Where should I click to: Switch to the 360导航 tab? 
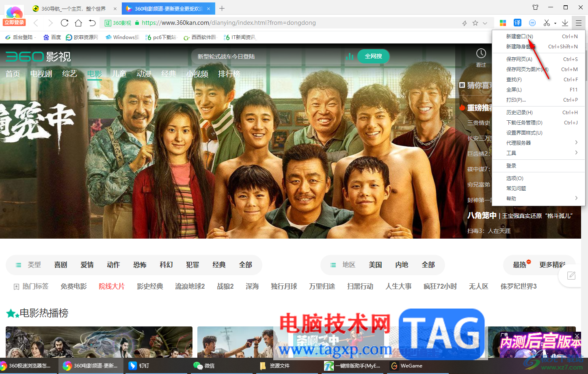click(74, 9)
